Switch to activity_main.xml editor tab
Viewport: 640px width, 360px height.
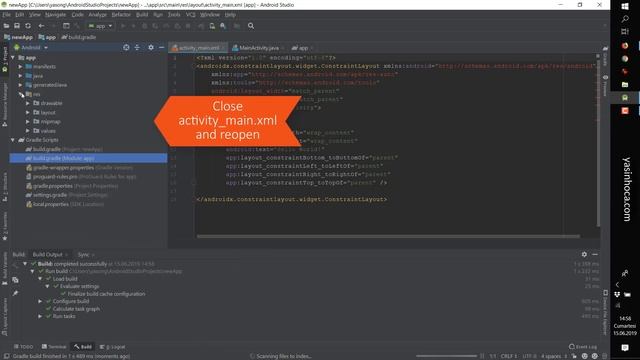[x=198, y=48]
